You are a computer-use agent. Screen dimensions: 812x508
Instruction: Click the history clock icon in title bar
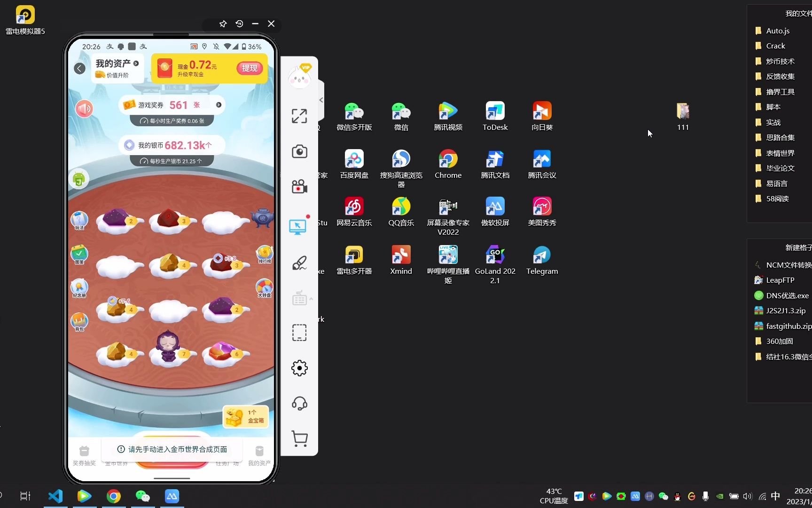(239, 24)
